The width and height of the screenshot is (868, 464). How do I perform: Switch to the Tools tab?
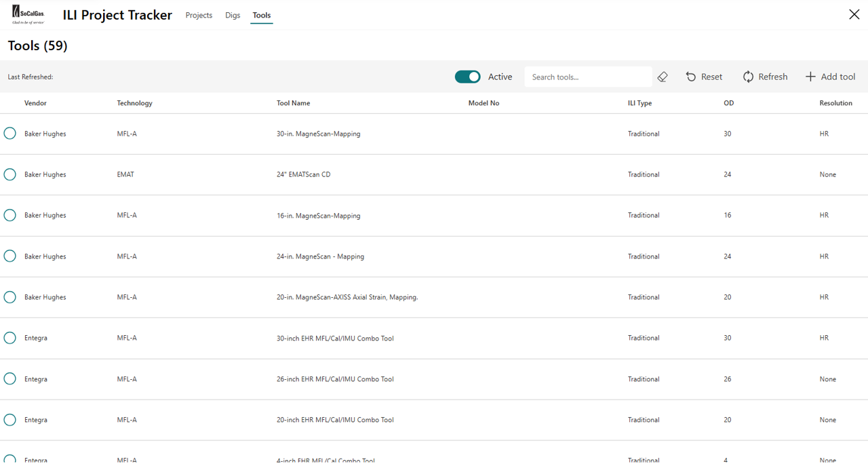pyautogui.click(x=262, y=15)
